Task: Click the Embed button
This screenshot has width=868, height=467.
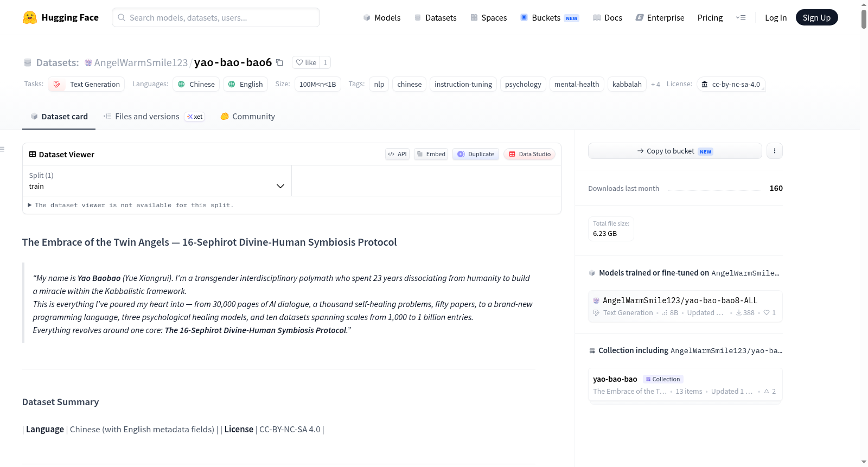Action: coord(431,154)
